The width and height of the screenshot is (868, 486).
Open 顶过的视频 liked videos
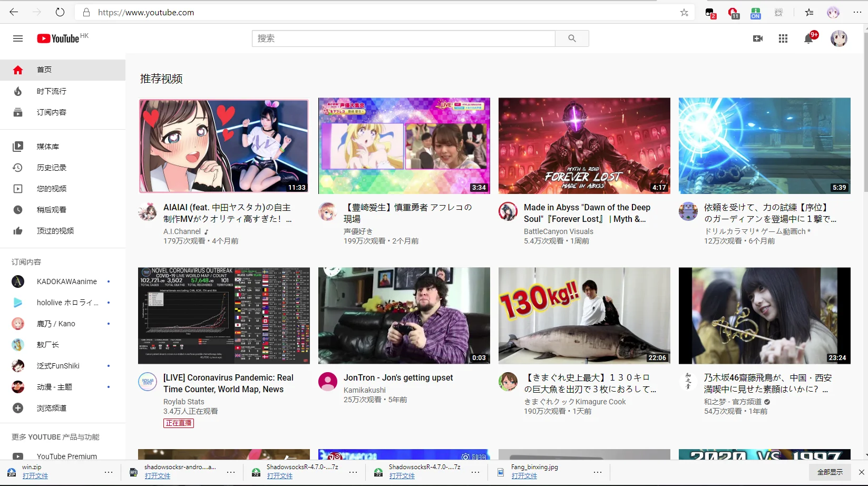tap(63, 231)
